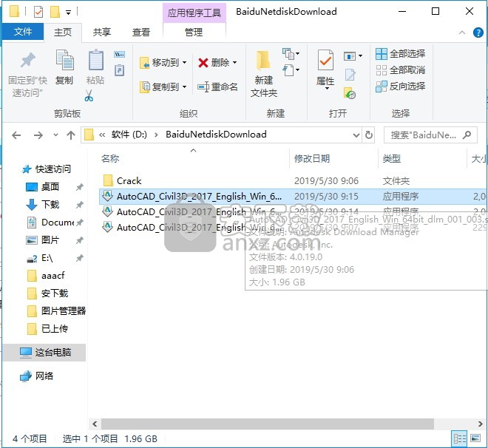The width and height of the screenshot is (488, 448).
Task: Click the Copy (复制) ribbon button
Action: [x=64, y=67]
